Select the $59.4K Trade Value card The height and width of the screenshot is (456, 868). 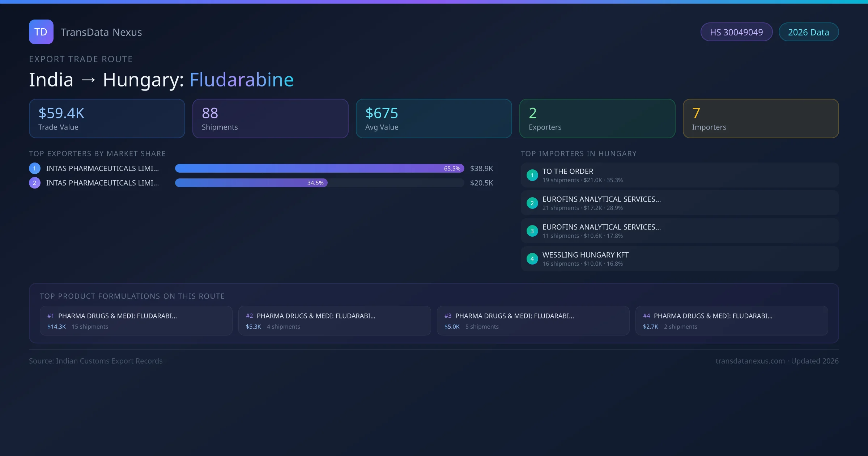[107, 118]
